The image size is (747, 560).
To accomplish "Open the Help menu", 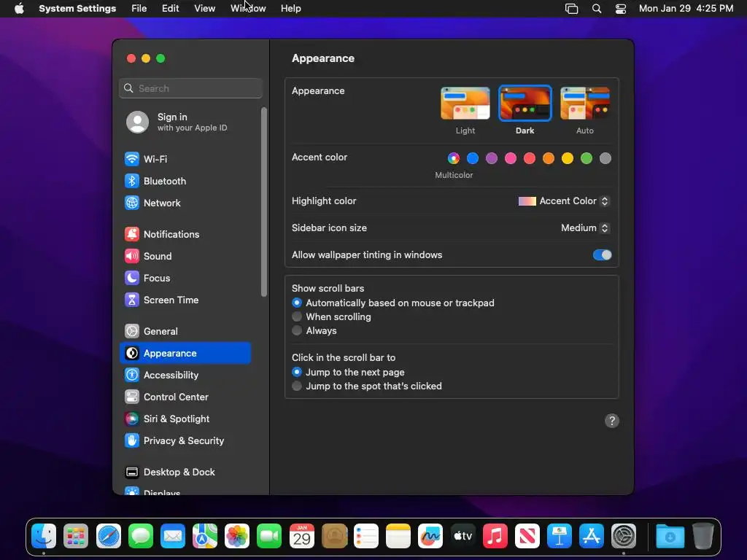I will pos(290,9).
